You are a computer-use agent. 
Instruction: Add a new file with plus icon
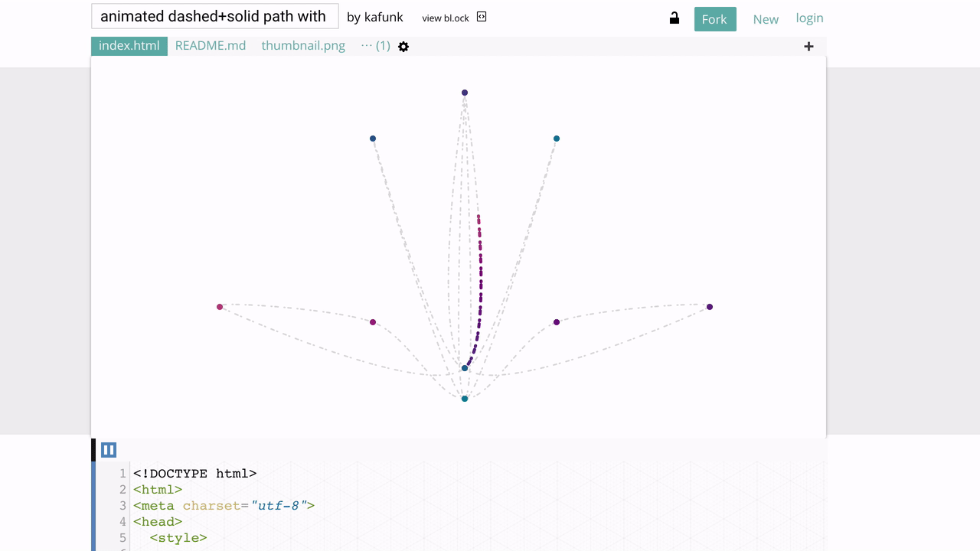[x=808, y=47]
